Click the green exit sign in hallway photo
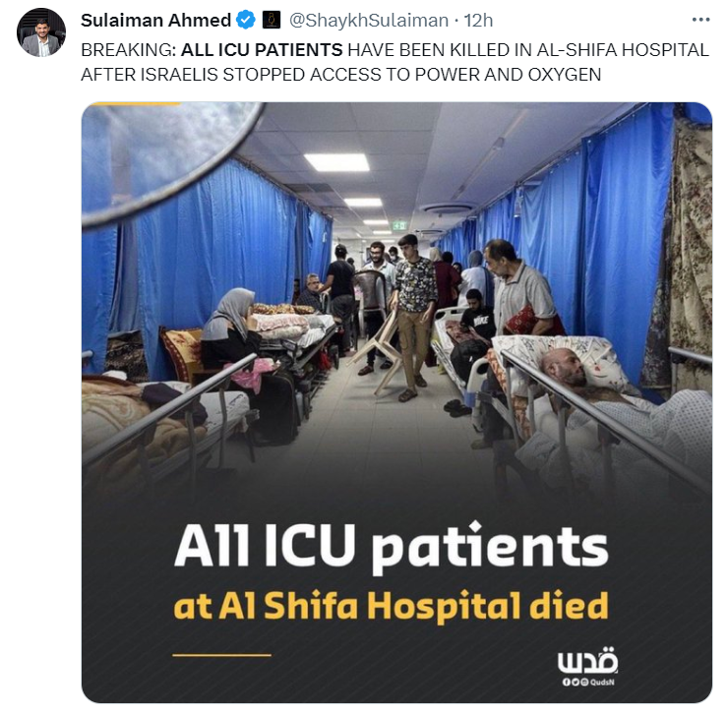 click(x=399, y=226)
